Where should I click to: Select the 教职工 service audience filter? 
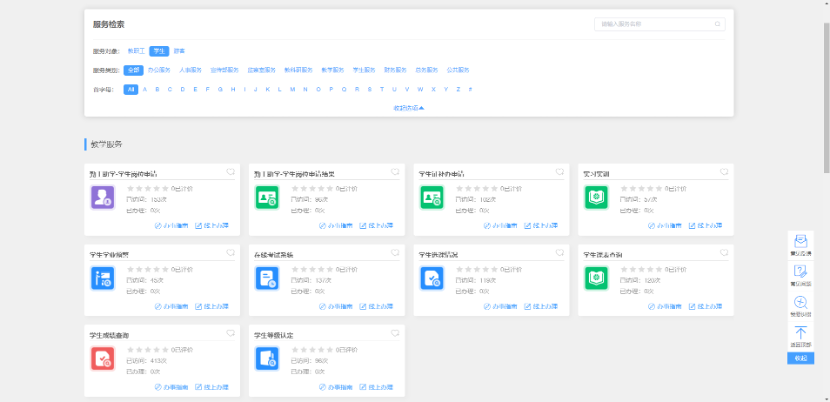point(137,50)
